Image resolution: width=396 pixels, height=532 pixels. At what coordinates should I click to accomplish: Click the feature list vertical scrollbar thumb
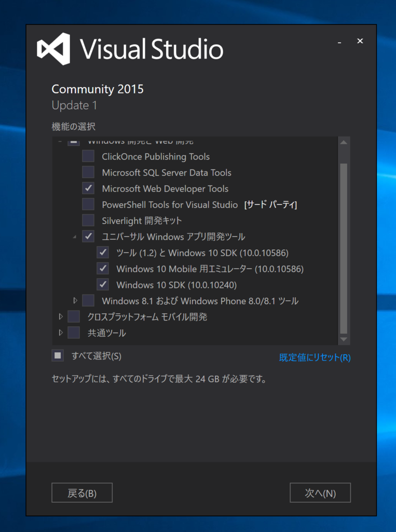point(344,248)
